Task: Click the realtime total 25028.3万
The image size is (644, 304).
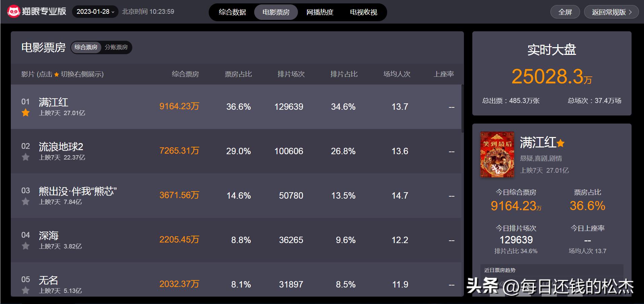Action: point(552,76)
